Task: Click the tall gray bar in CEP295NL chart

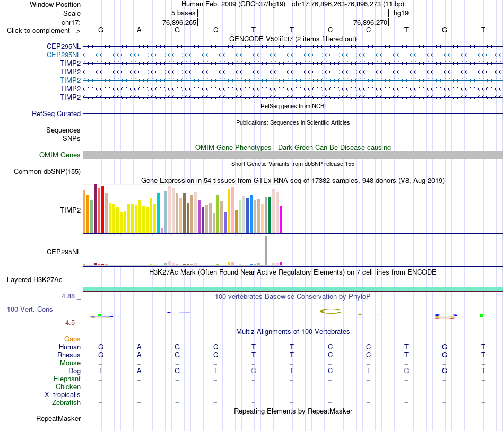Action: tap(266, 251)
